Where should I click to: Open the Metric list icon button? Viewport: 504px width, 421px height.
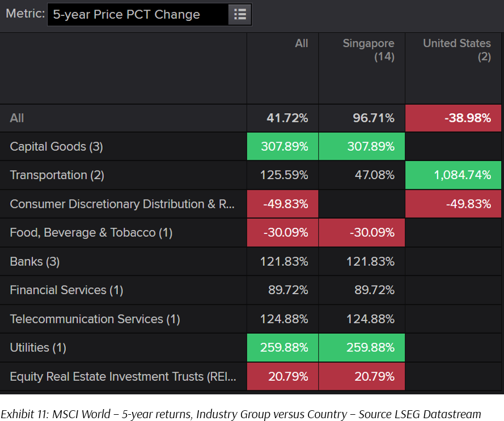240,15
